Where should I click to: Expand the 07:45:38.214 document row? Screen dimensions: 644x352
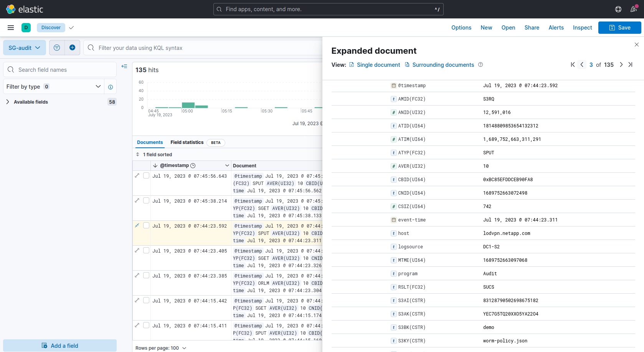coord(137,200)
